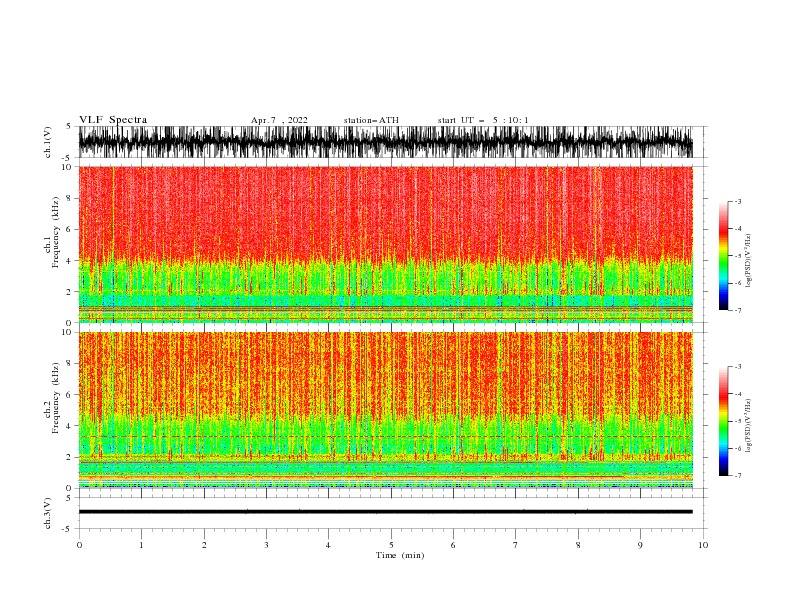The height and width of the screenshot is (612, 792).
Task: Click the ch.3(V) waveform trace
Action: [385, 512]
